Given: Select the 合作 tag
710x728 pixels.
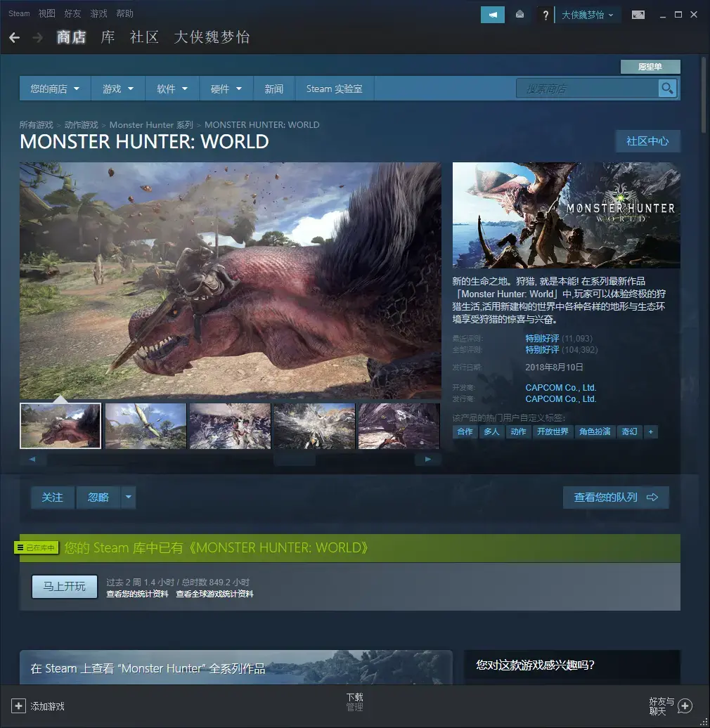Looking at the screenshot, I should tap(465, 431).
